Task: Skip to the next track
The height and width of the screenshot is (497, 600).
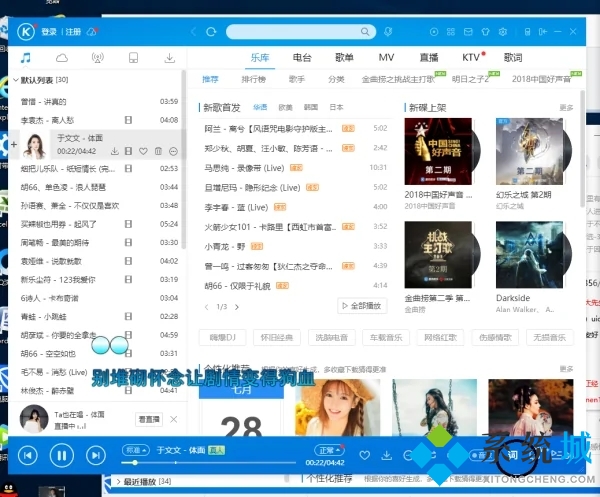Action: 95,456
